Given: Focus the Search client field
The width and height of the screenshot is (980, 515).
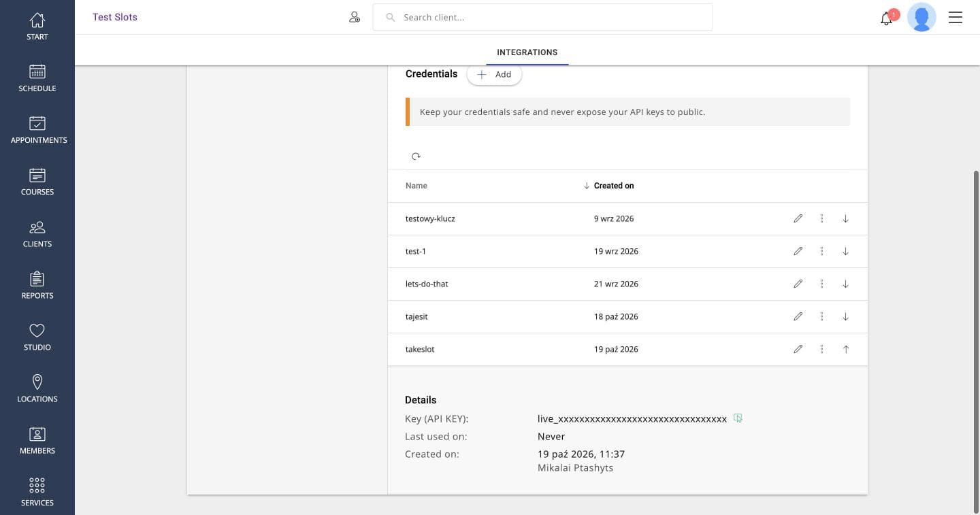Looking at the screenshot, I should [542, 17].
